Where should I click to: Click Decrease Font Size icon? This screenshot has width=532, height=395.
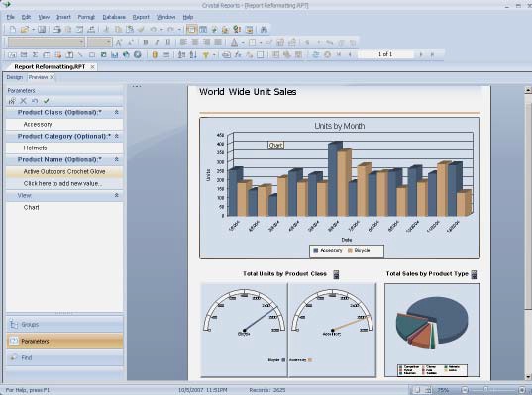[131, 42]
